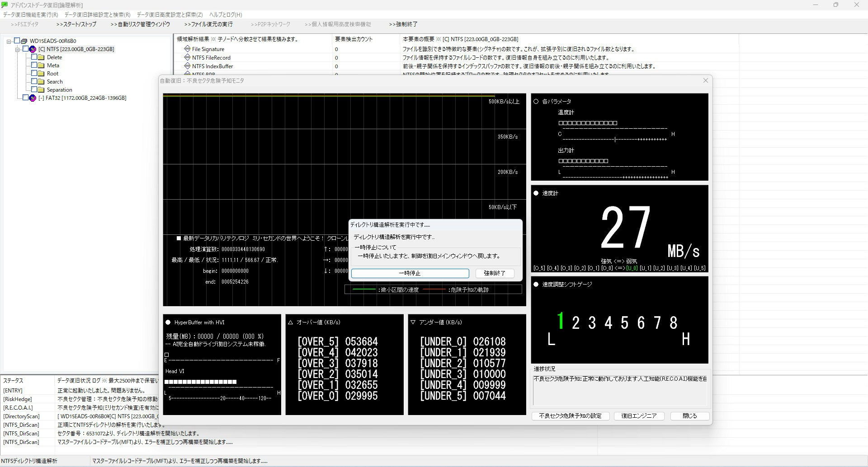
Task: Enable the Search folder checkbox
Action: pos(34,82)
